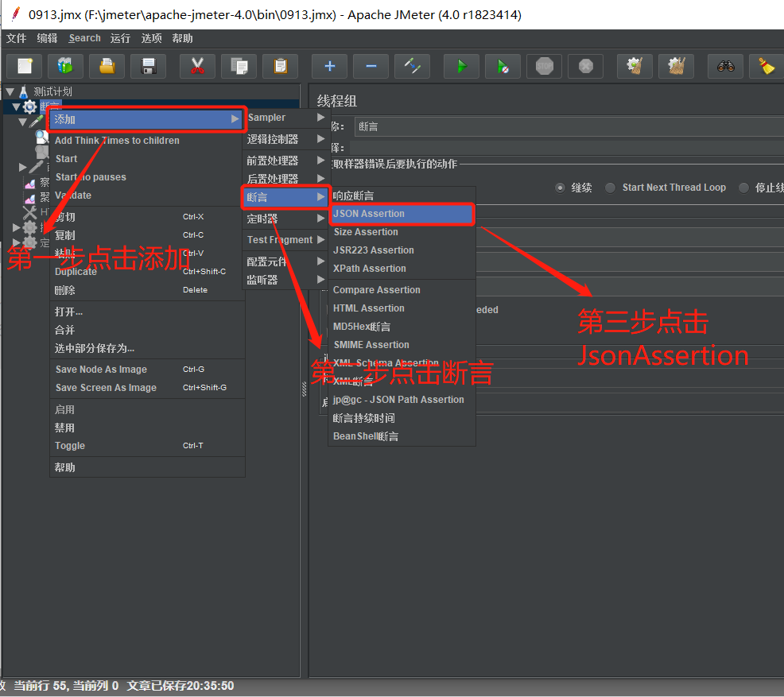Click the Cut scissors icon
This screenshot has height=697, width=784.
click(197, 66)
